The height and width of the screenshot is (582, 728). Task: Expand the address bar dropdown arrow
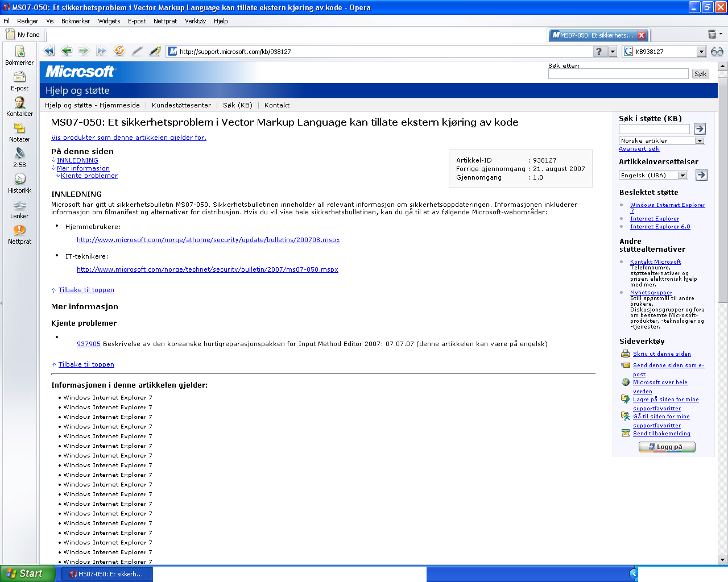point(613,52)
